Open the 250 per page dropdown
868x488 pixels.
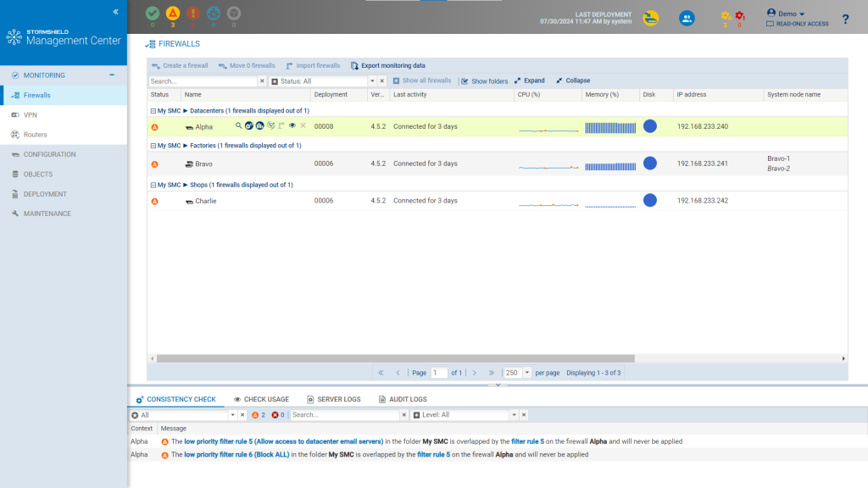[x=527, y=373]
